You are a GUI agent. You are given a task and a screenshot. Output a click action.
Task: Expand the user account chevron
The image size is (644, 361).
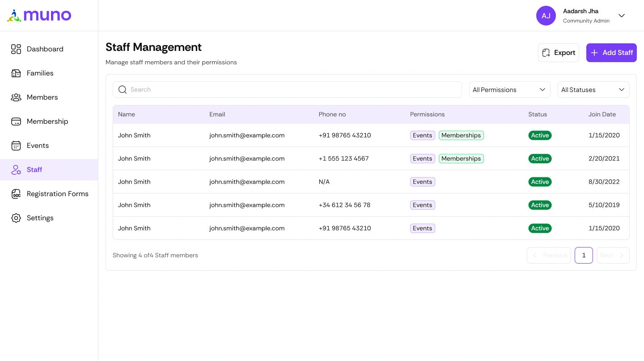pos(622,16)
